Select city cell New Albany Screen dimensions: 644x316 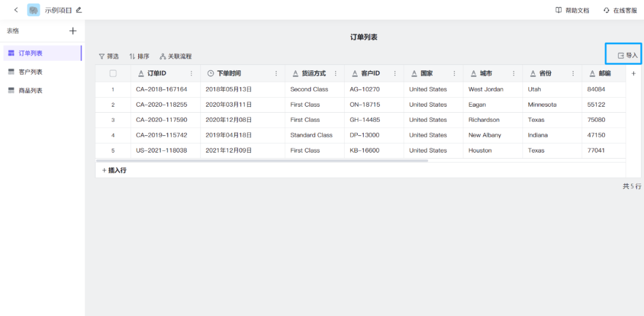(493, 135)
